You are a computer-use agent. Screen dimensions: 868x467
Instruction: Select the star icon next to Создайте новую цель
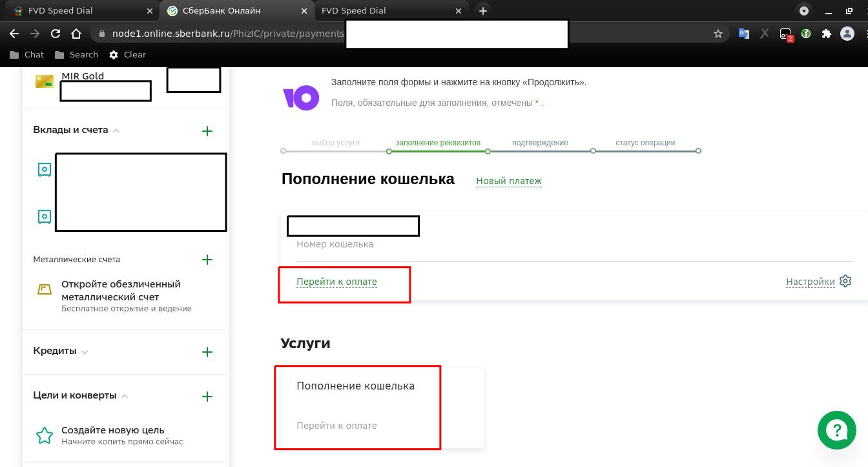[45, 435]
